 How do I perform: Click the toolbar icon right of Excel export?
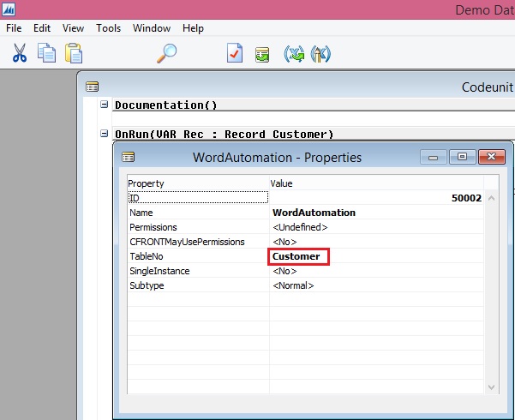coord(321,53)
